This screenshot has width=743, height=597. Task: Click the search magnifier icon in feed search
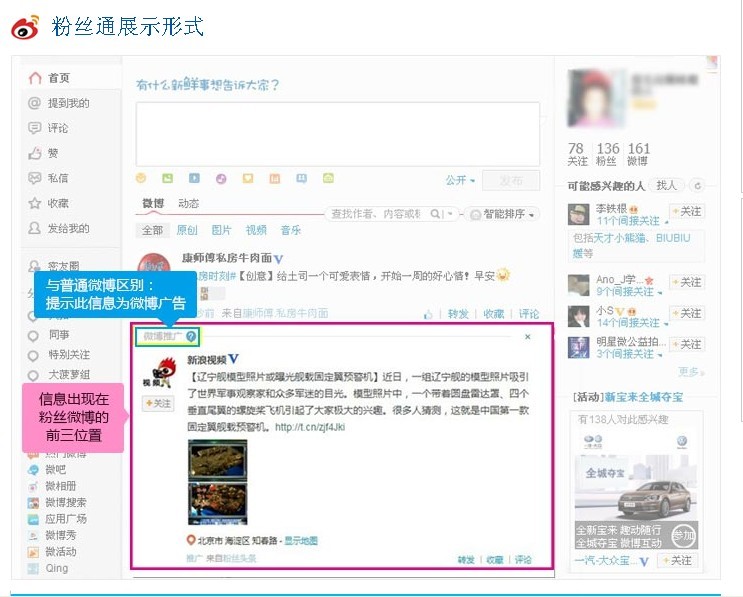click(435, 214)
